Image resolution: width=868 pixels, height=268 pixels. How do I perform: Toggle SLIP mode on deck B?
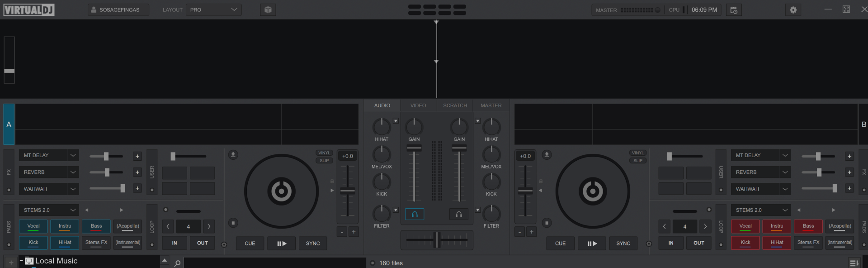click(637, 161)
